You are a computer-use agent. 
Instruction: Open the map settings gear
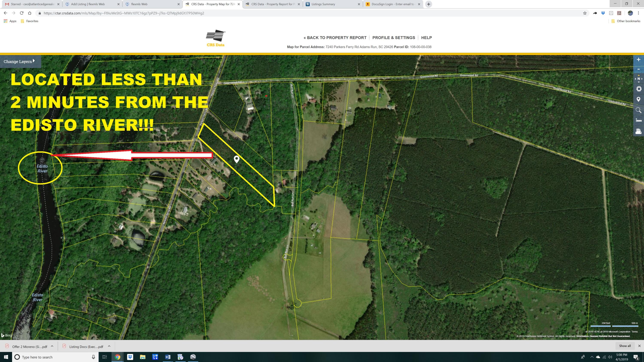click(638, 89)
